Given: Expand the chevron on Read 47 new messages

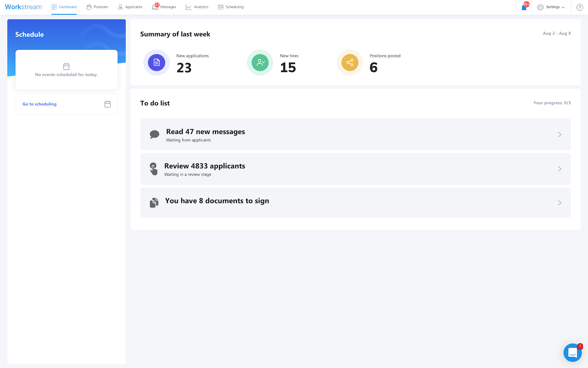Looking at the screenshot, I should point(560,135).
